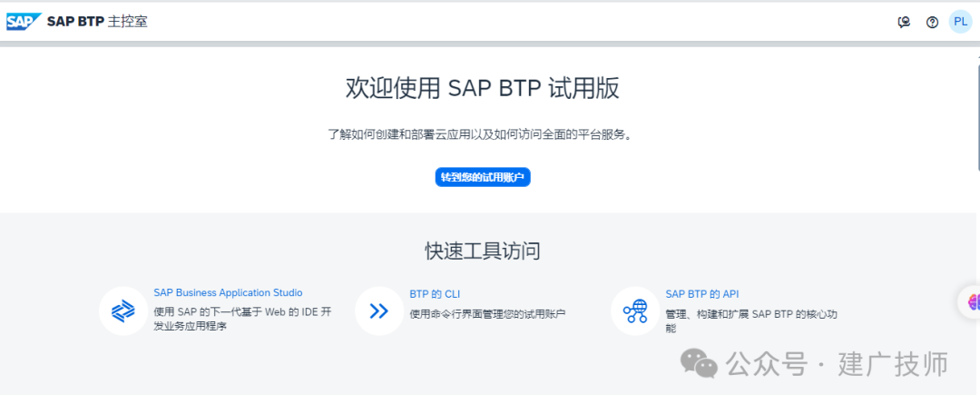Viewport: 980px width, 404px height.
Task: Open the PL user profile avatar
Action: 960,23
